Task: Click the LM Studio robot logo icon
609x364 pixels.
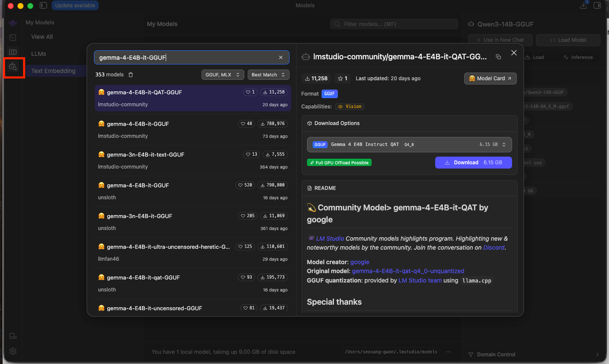Action: coord(13,23)
